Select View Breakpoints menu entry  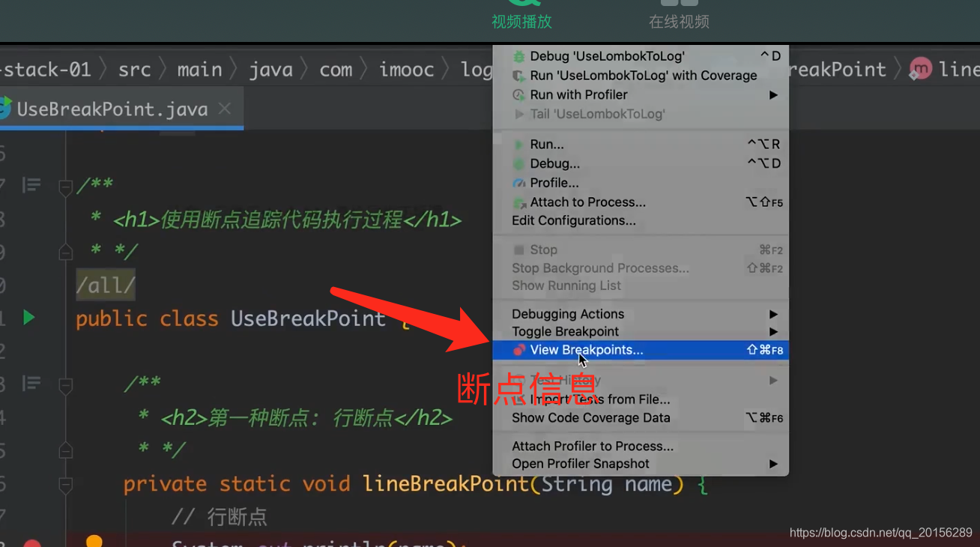pos(641,350)
